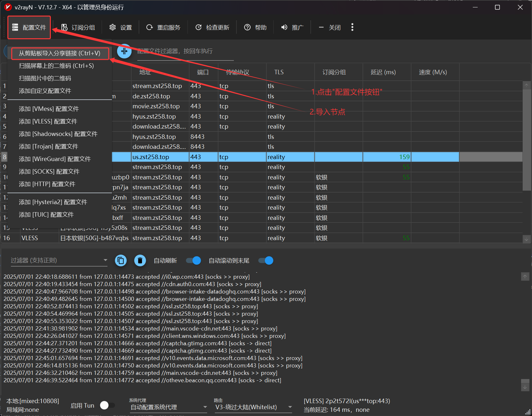532x416 pixels.
Task: Sort by the 地址 column header
Action: pyautogui.click(x=160, y=72)
